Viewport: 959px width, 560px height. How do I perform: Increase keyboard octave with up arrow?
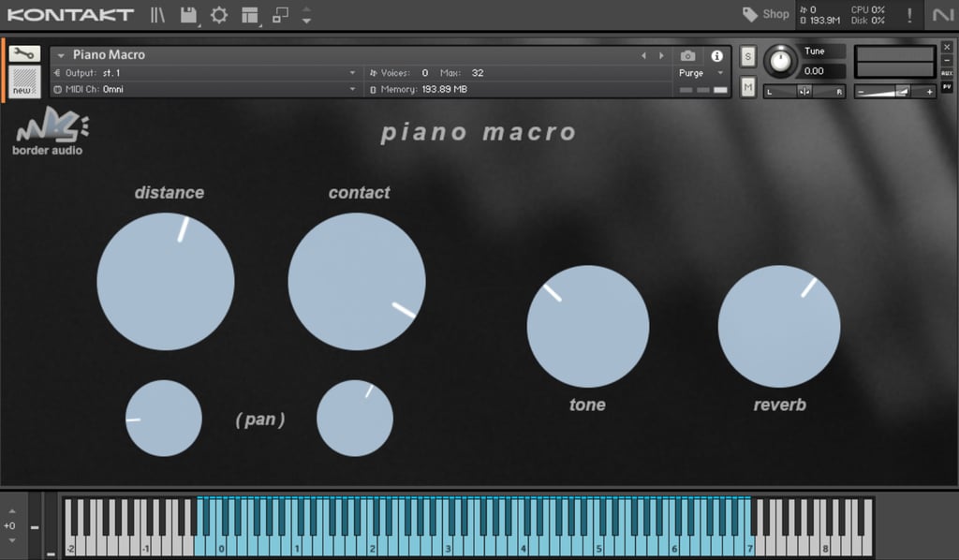[x=11, y=511]
